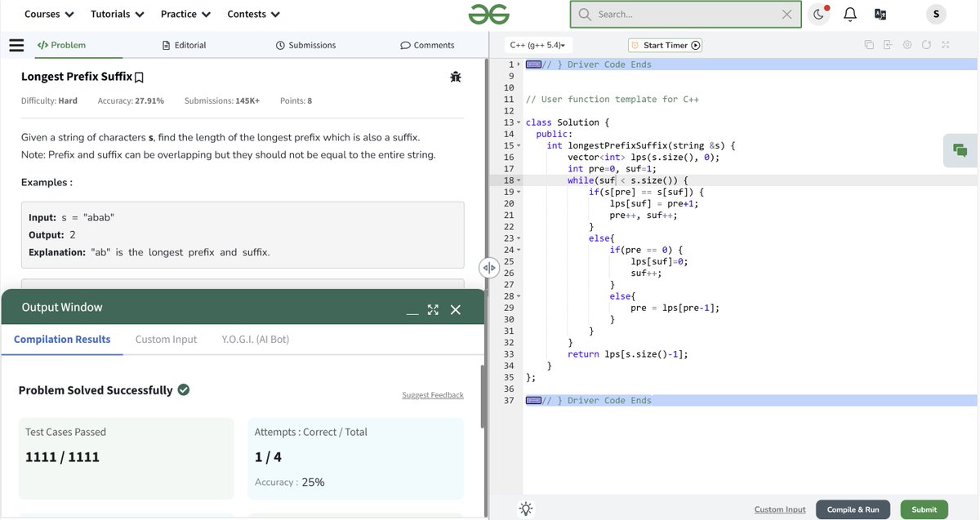The height and width of the screenshot is (520, 980).
Task: Switch to the Problem tab
Action: pos(61,46)
